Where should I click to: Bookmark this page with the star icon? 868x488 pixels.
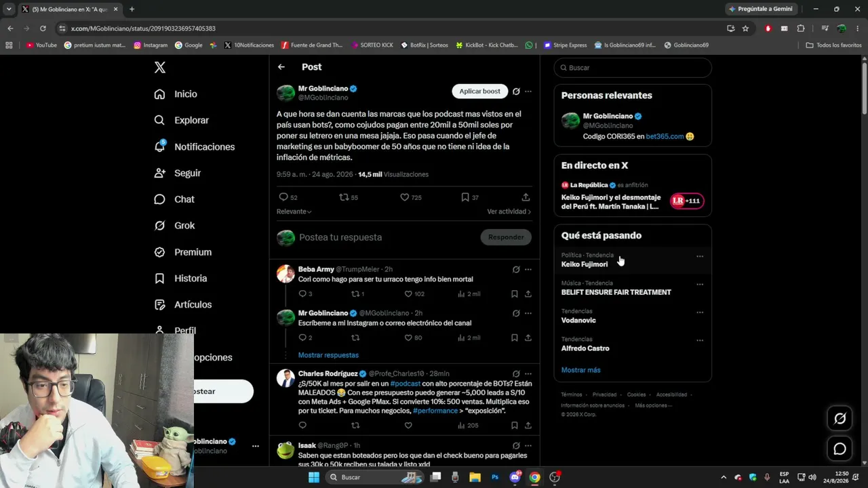point(745,28)
